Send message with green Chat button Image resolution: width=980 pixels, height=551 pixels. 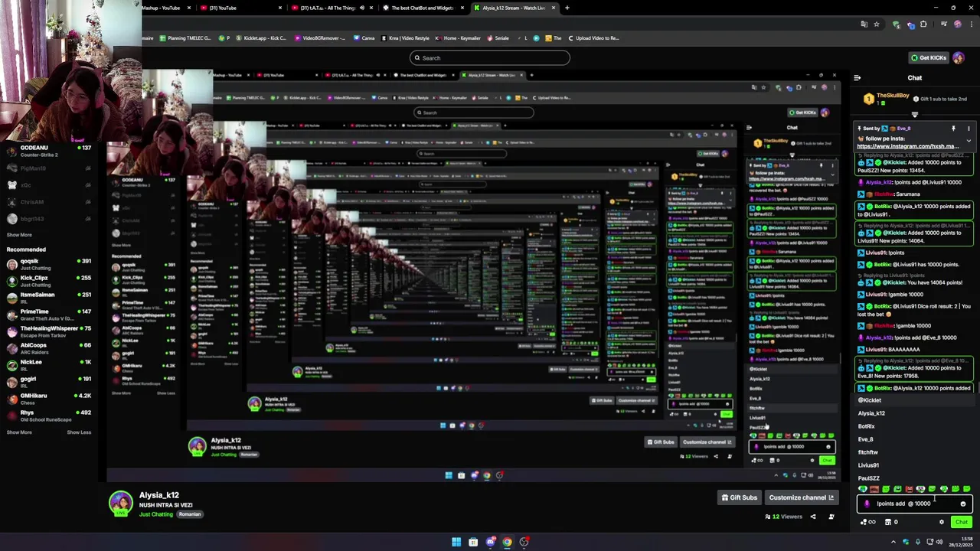(961, 522)
